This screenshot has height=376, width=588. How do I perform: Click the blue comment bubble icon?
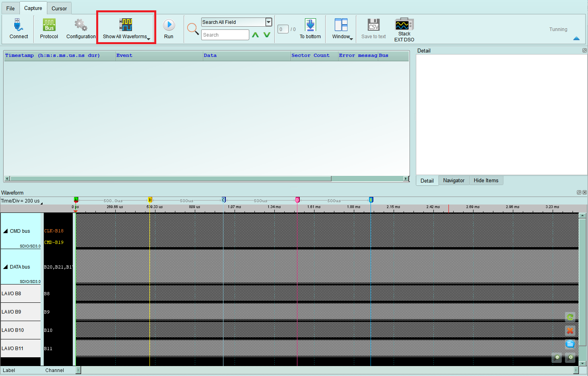click(x=570, y=344)
